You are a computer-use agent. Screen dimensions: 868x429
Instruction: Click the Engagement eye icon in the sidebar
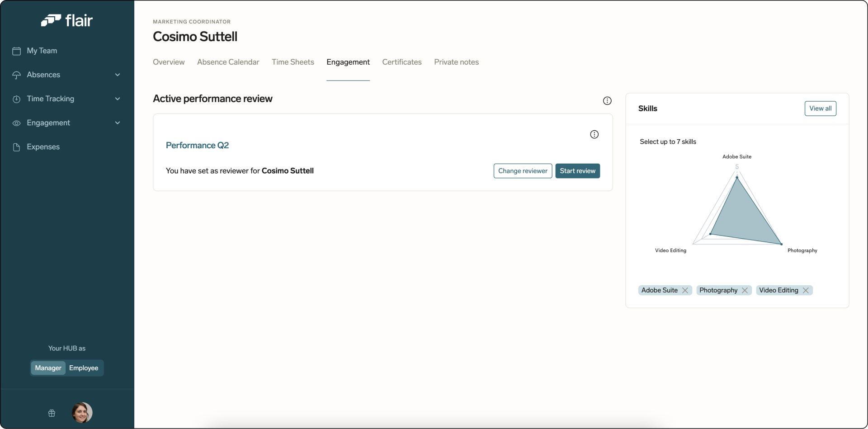coord(16,123)
